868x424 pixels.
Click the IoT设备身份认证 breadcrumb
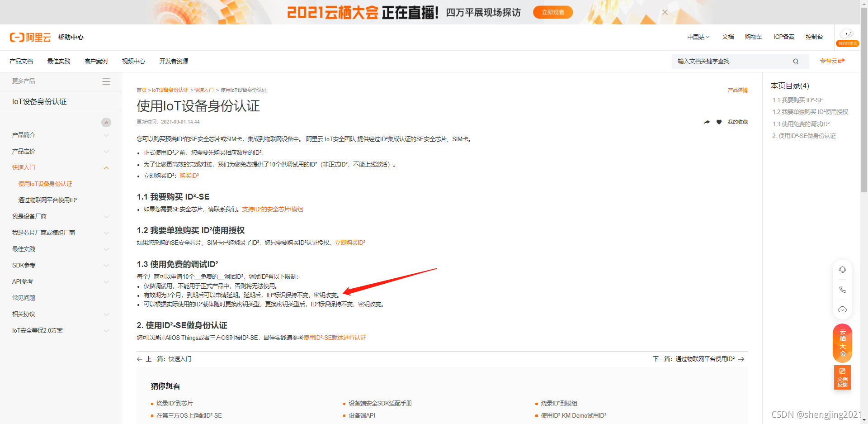[x=170, y=90]
